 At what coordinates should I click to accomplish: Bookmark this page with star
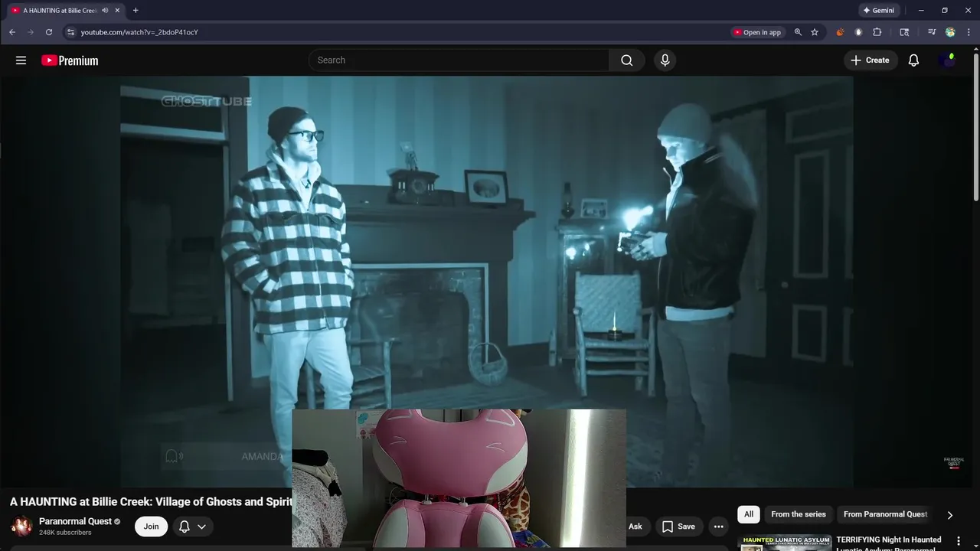click(815, 32)
